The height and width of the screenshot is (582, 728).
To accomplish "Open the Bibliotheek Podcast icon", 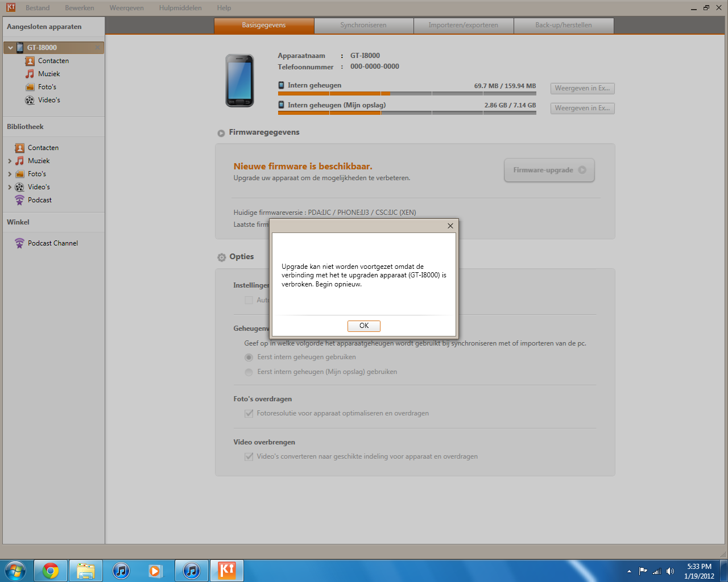I will tap(19, 200).
